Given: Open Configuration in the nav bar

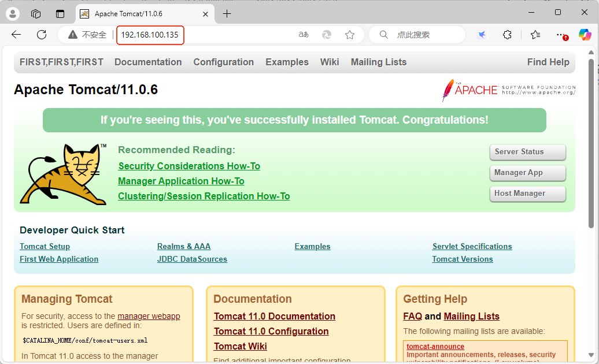Looking at the screenshot, I should pos(224,62).
